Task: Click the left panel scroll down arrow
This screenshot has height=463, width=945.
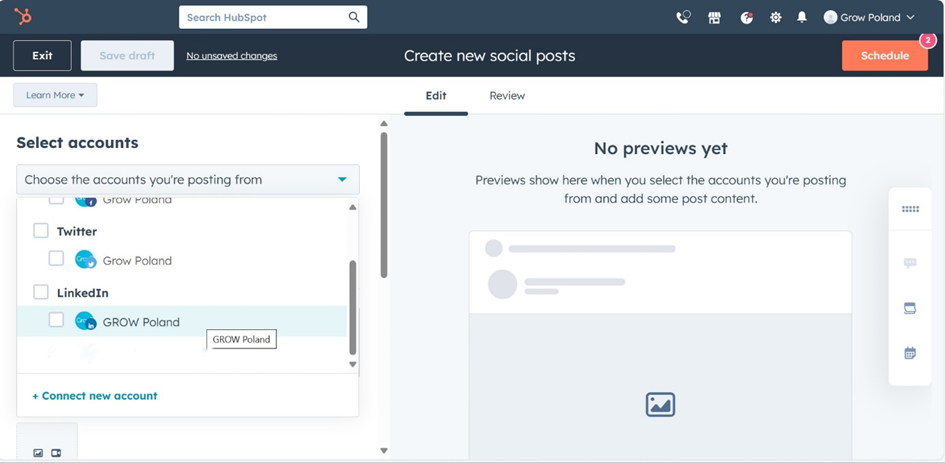Action: pos(384,451)
